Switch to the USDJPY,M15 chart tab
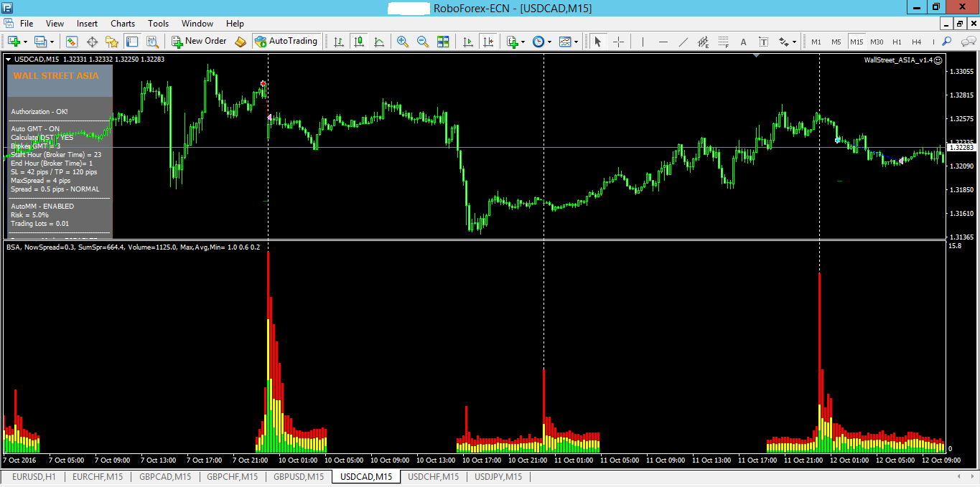This screenshot has width=980, height=487. 498,476
